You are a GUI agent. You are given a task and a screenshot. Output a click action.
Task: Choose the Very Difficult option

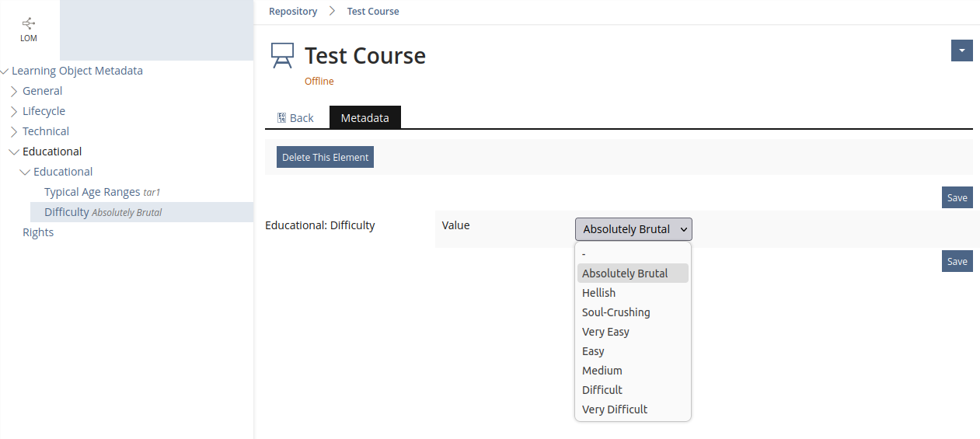point(614,409)
